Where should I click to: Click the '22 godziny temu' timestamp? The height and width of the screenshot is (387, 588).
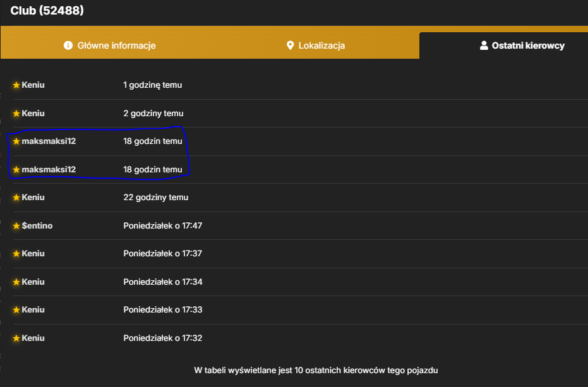coord(155,197)
